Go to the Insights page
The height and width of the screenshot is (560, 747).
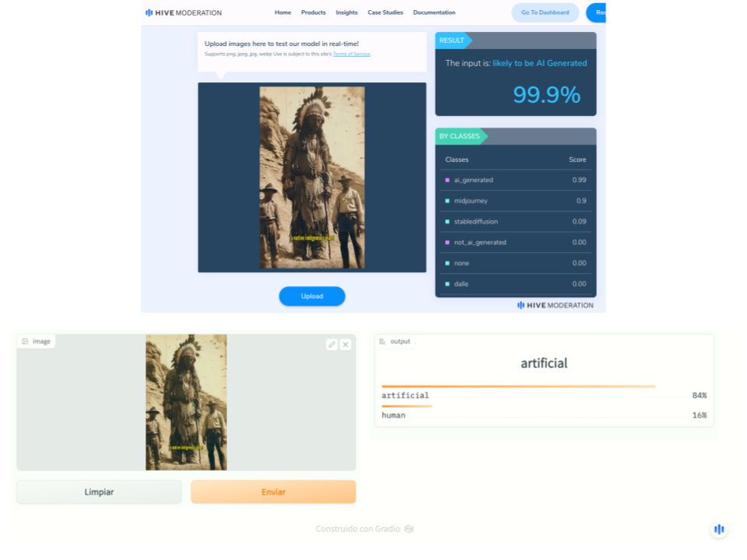347,12
